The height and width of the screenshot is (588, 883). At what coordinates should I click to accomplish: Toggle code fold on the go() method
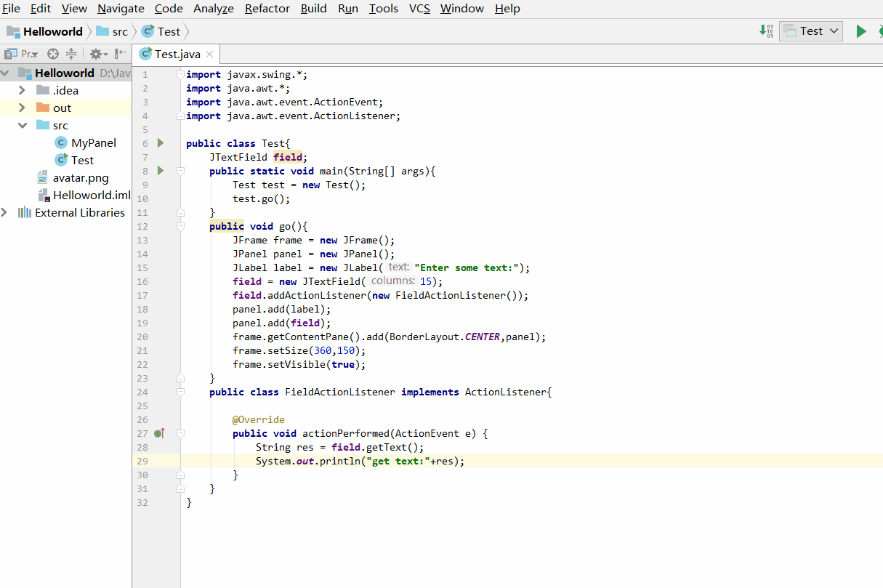click(x=180, y=226)
